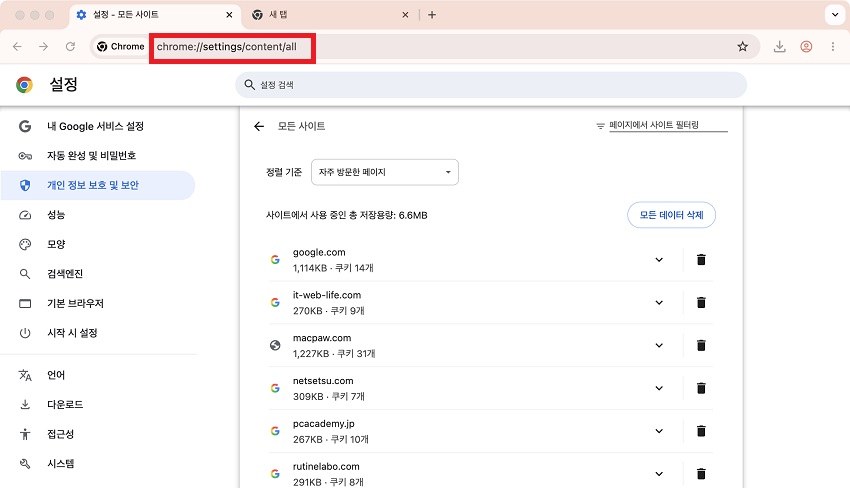
Task: Close the 새 탭 tab
Action: [x=405, y=15]
